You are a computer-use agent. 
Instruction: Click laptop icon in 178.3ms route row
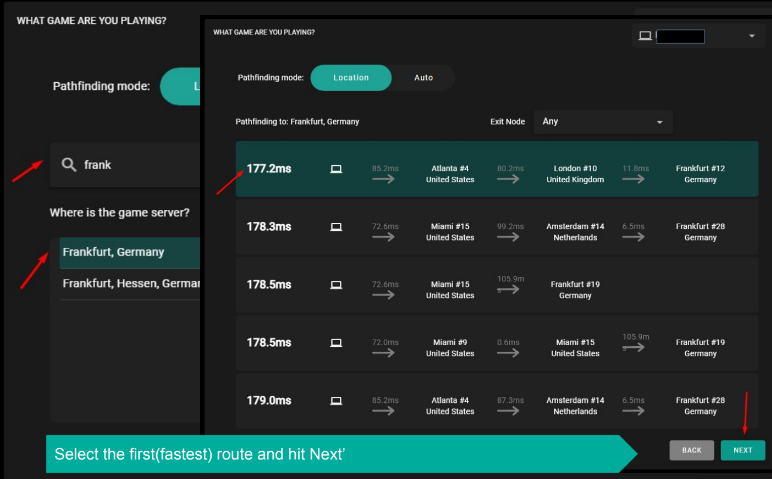[x=336, y=227]
